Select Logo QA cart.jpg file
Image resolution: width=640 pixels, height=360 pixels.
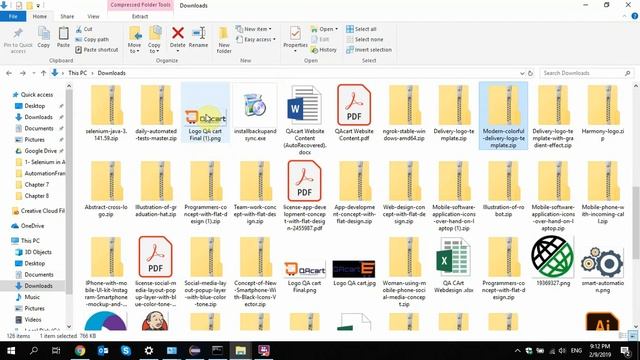click(x=354, y=273)
